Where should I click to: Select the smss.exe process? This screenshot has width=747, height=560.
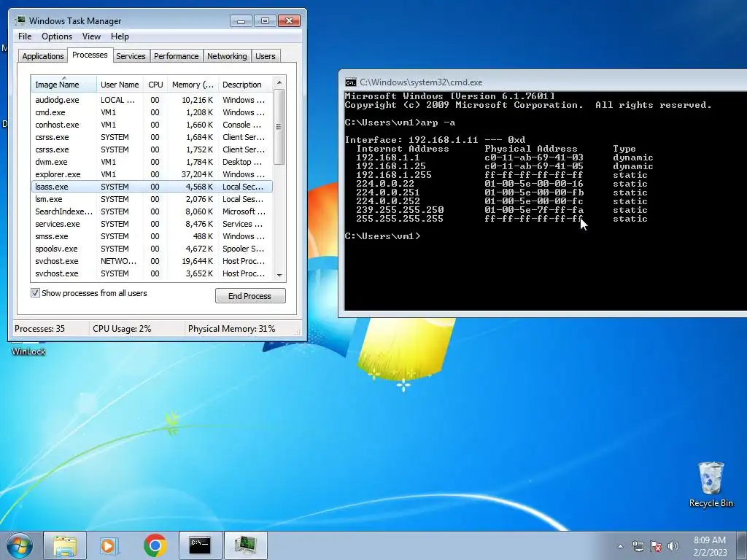[x=152, y=236]
